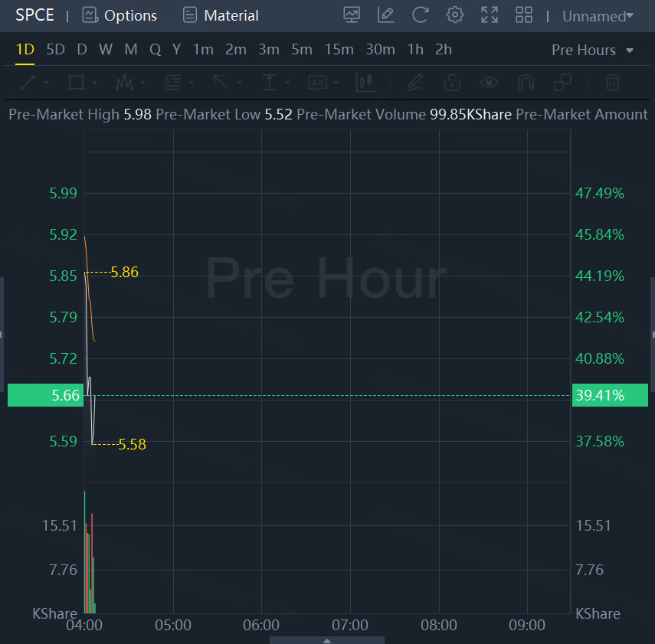The width and height of the screenshot is (655, 644).
Task: Select the 2m interval
Action: click(236, 50)
